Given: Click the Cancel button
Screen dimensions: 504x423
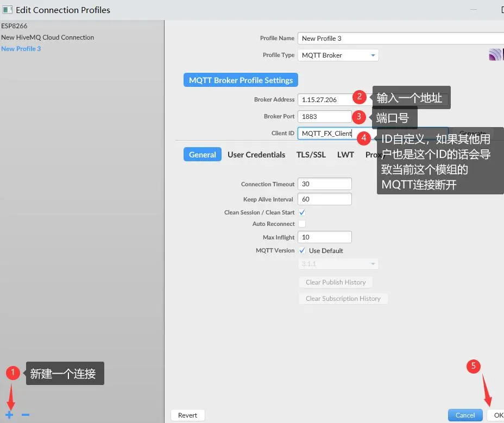Looking at the screenshot, I should pos(465,415).
